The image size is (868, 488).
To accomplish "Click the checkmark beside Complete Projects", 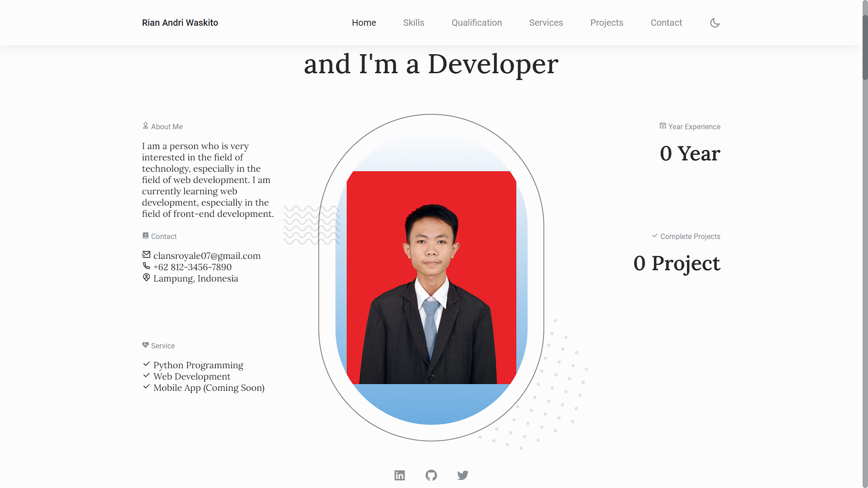I will coord(654,235).
